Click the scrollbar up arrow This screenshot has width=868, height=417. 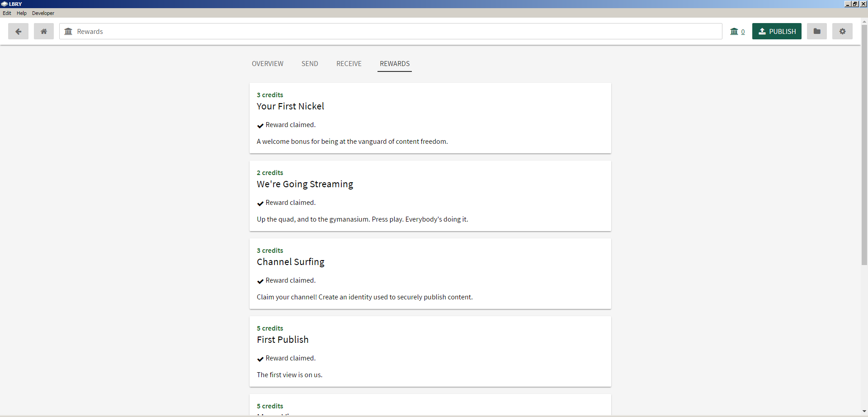pos(864,21)
